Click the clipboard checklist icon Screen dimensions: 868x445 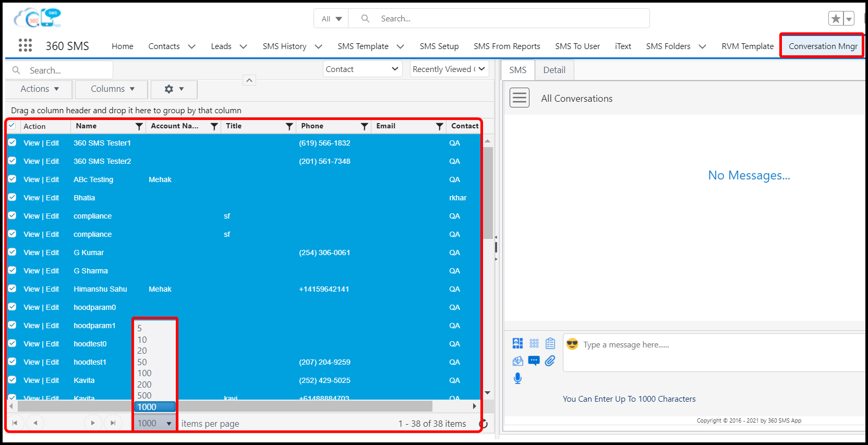tap(550, 343)
